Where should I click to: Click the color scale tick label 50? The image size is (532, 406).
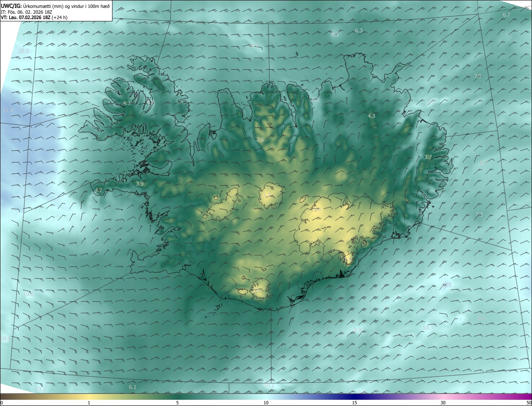pyautogui.click(x=529, y=403)
